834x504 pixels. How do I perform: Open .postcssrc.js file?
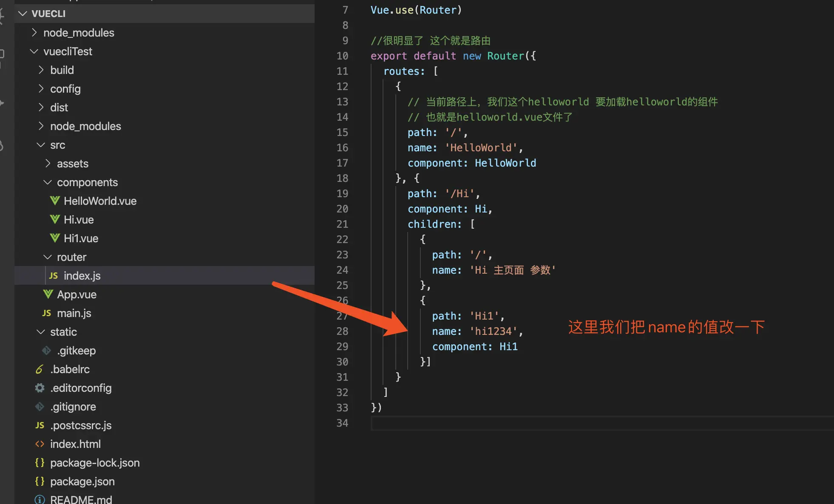(81, 425)
